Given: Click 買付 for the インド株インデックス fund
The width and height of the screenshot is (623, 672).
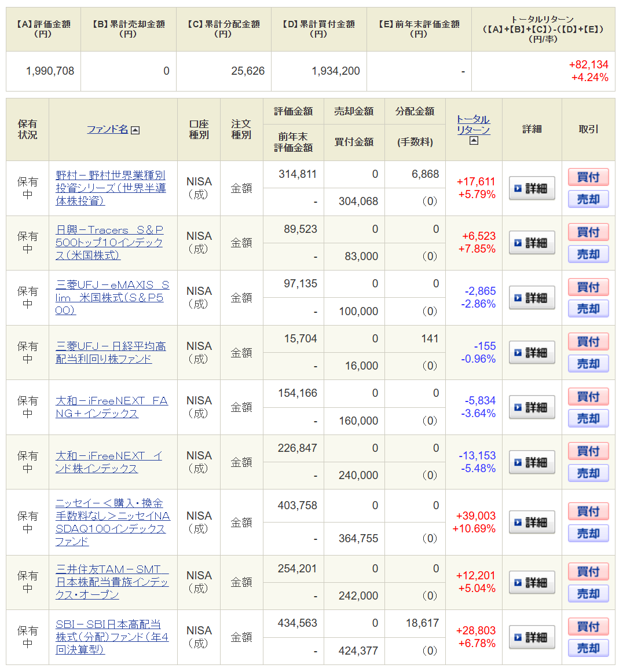Looking at the screenshot, I should (x=588, y=451).
